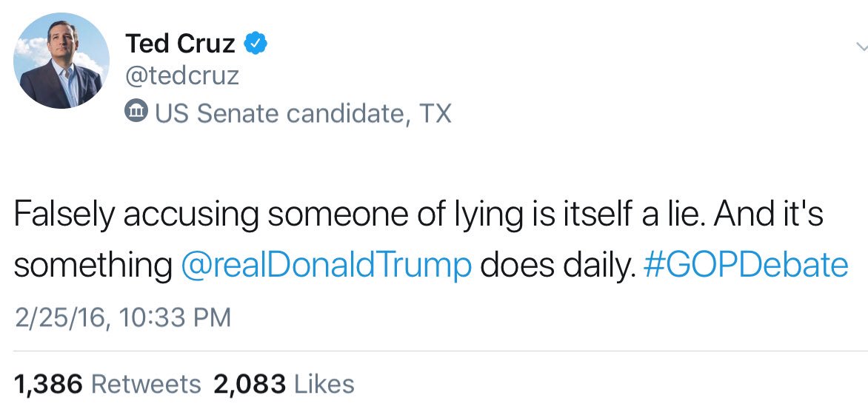The image size is (868, 415).
Task: Follow the #GOPDebate hashtag link
Action: click(x=746, y=266)
